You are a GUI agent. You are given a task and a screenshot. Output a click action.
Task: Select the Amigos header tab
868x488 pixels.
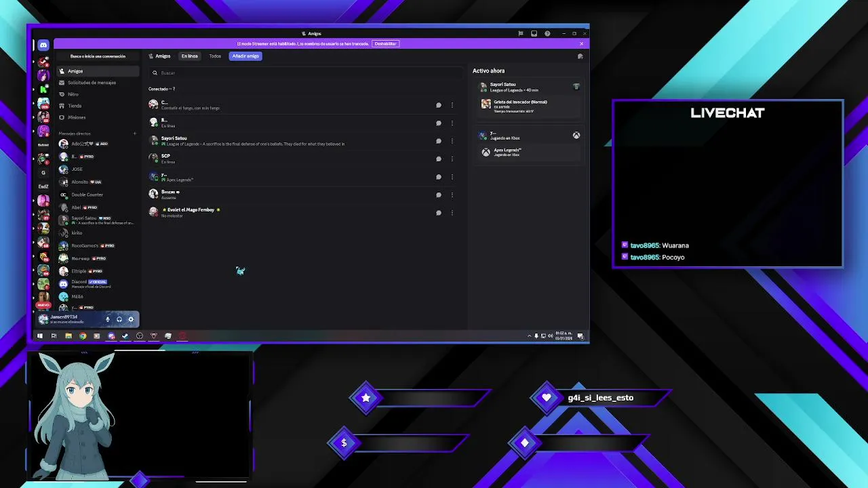coord(160,56)
